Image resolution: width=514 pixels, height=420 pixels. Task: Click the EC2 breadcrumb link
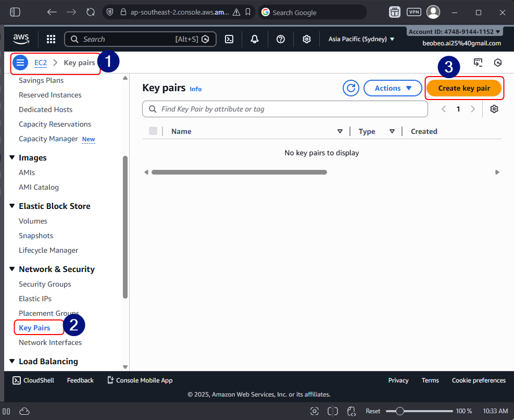(41, 63)
